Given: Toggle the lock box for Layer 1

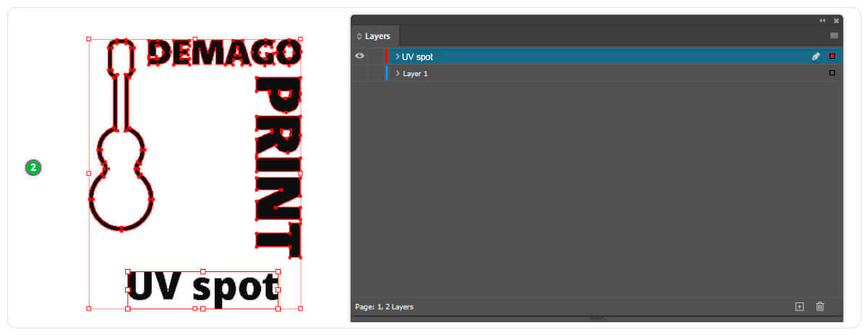Looking at the screenshot, I should (x=375, y=73).
